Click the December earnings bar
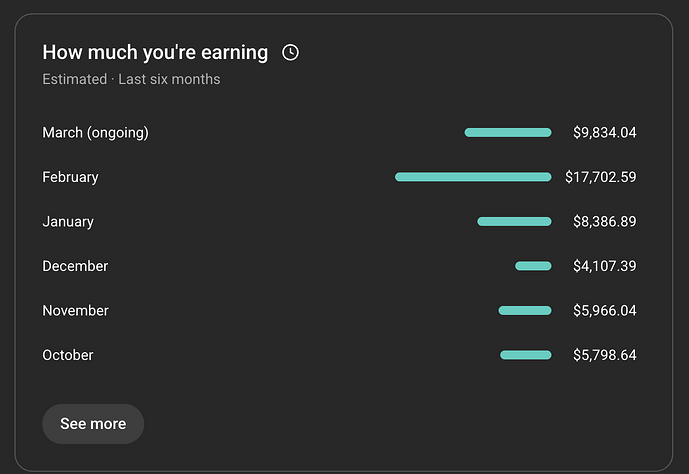Screen dimensions: 689x474 pyautogui.click(x=533, y=266)
